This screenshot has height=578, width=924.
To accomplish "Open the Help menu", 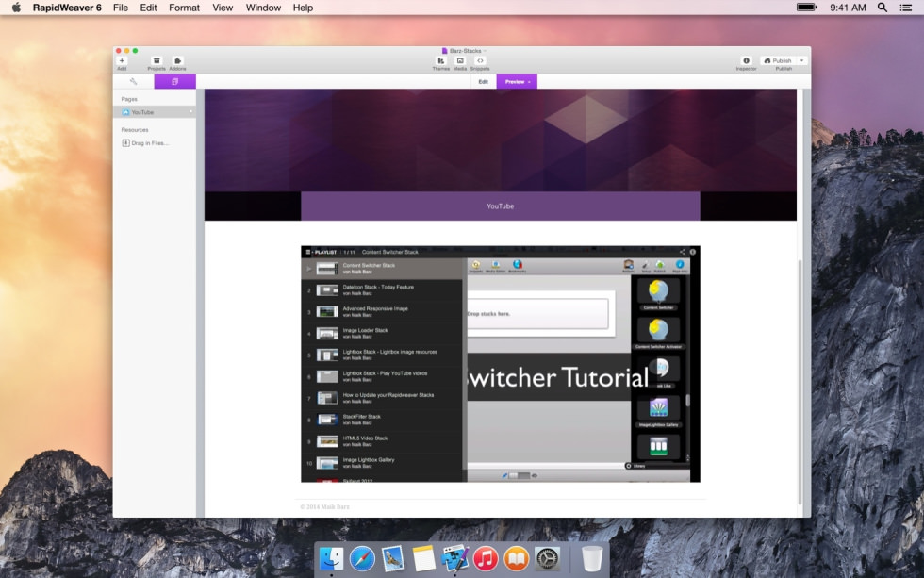I will click(303, 8).
